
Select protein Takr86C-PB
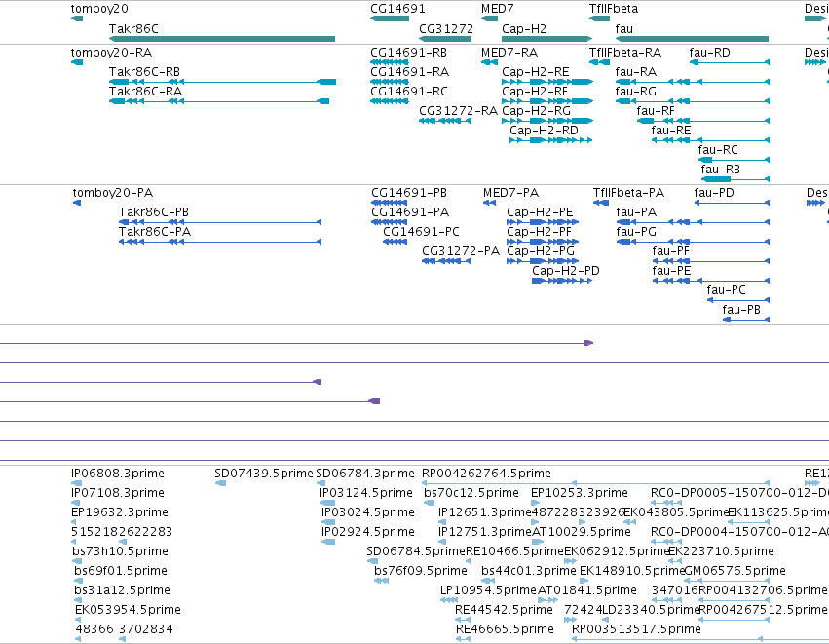click(x=220, y=222)
